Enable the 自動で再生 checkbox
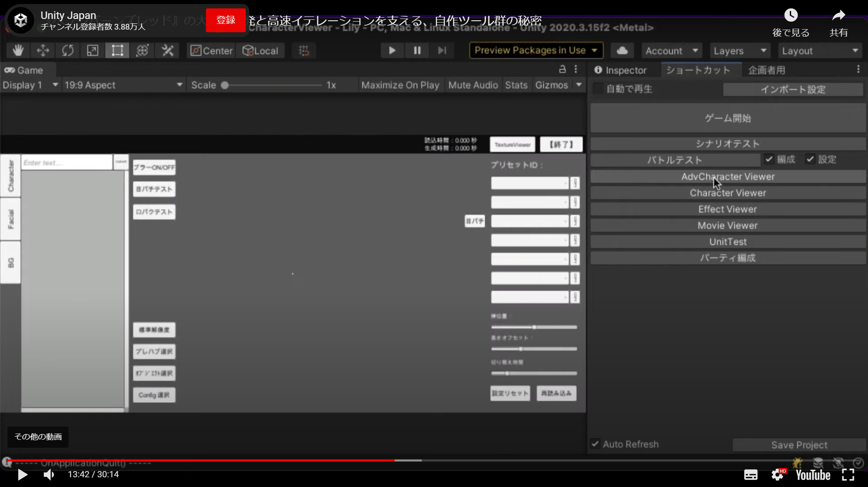868x487 pixels. point(598,89)
